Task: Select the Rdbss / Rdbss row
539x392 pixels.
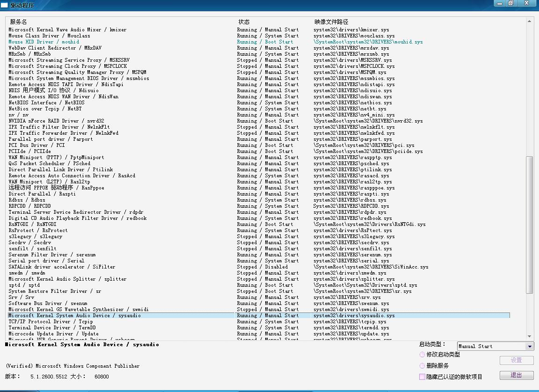Action: [x=259, y=200]
